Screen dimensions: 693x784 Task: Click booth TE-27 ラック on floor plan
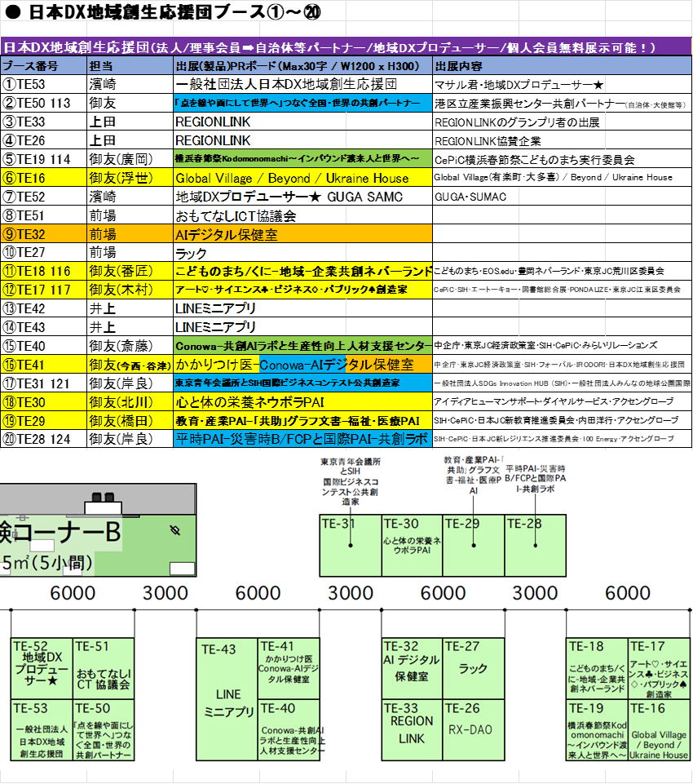tap(473, 668)
